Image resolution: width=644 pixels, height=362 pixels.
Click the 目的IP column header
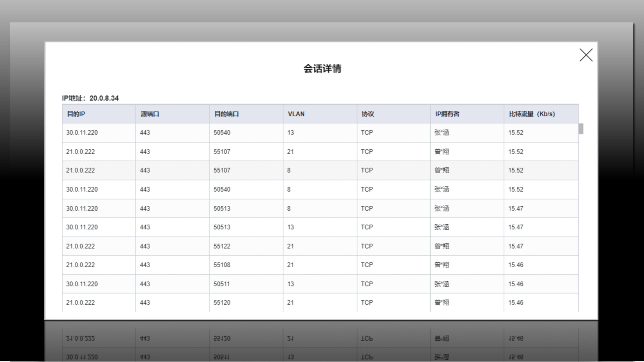pyautogui.click(x=76, y=114)
